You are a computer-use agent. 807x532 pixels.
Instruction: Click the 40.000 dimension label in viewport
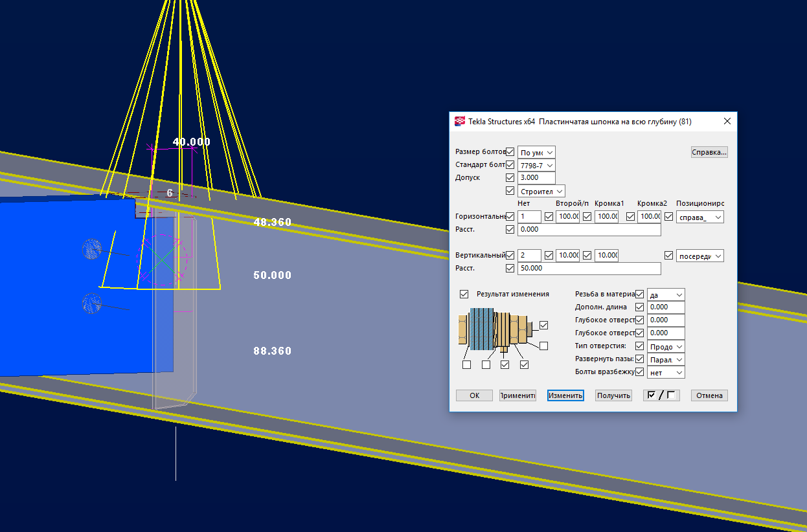pyautogui.click(x=191, y=142)
